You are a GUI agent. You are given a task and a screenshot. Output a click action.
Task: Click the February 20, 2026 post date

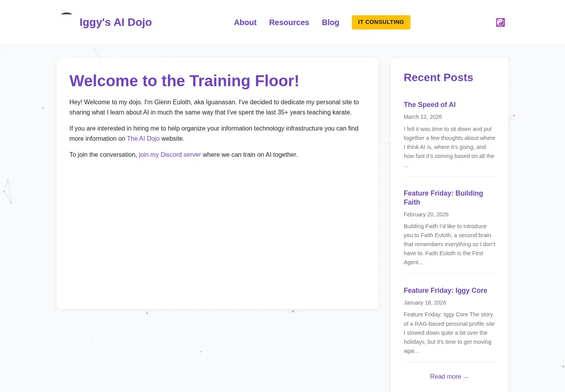tap(426, 214)
